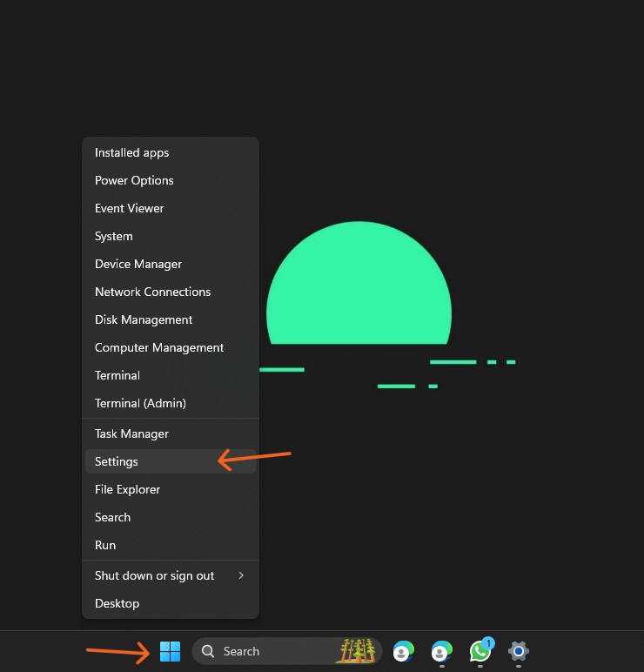Click the magnifier icon in taskbar search

click(208, 651)
